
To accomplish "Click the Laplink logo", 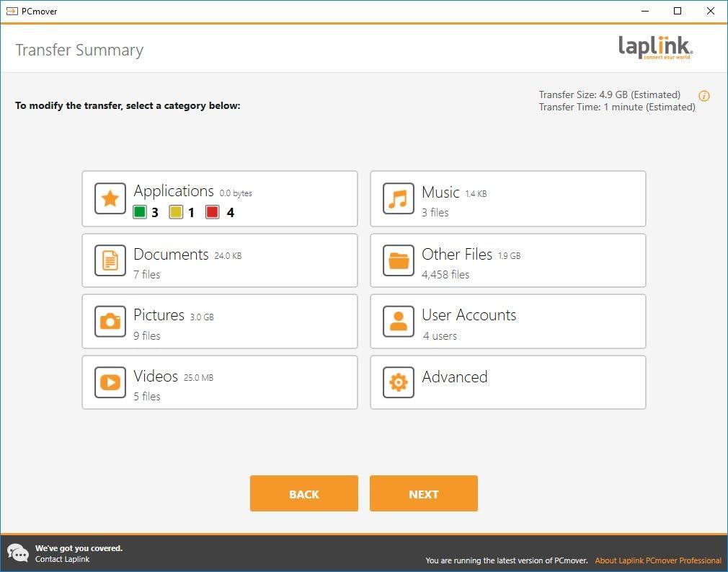I will (x=654, y=47).
